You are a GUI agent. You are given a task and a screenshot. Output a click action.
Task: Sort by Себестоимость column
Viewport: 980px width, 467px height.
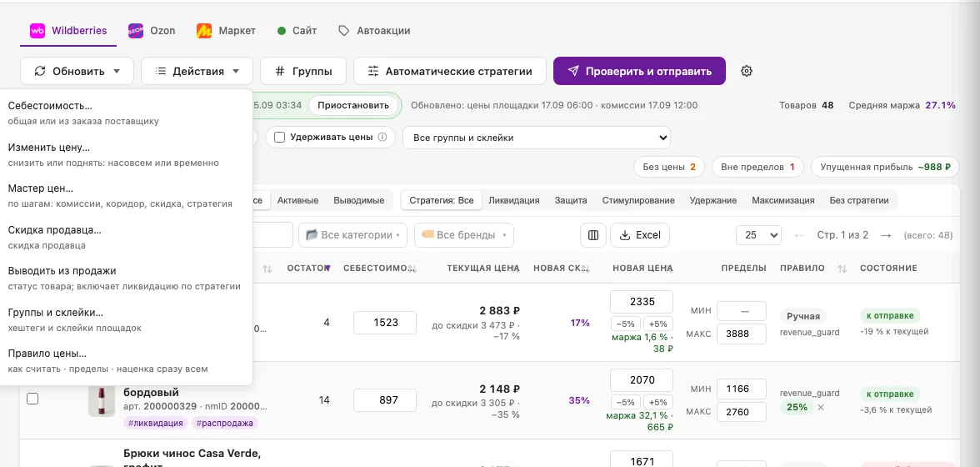pos(412,269)
